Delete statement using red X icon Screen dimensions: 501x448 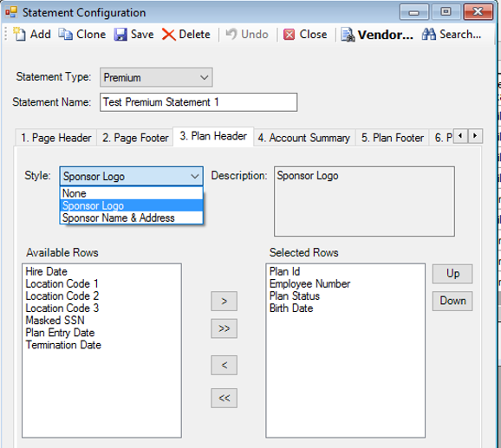tap(168, 35)
